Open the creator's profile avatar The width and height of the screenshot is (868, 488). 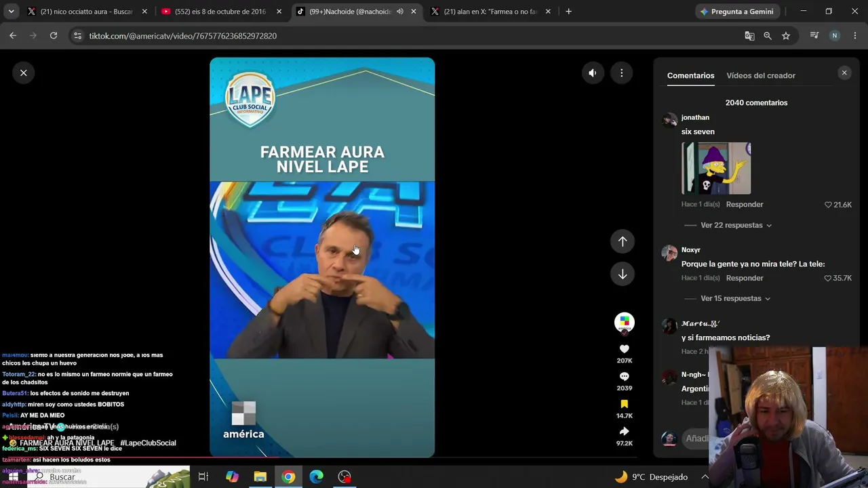pos(625,323)
